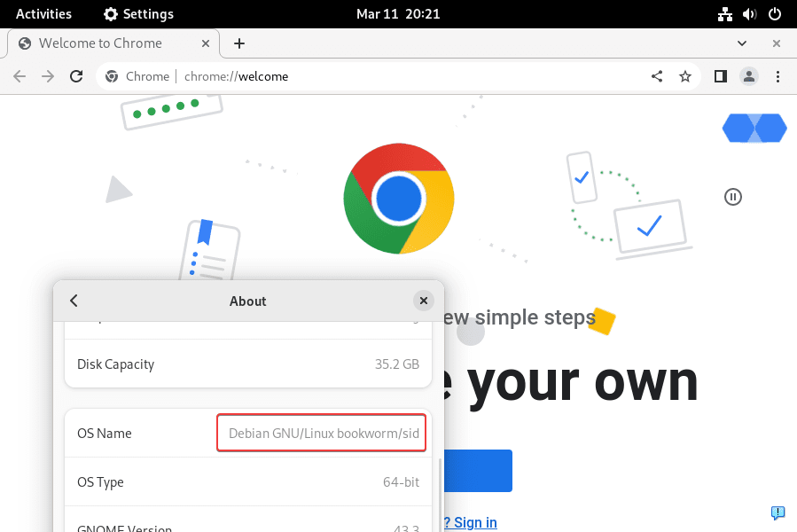Image resolution: width=797 pixels, height=532 pixels.
Task: Click the Disk Capacity row
Action: tap(248, 364)
